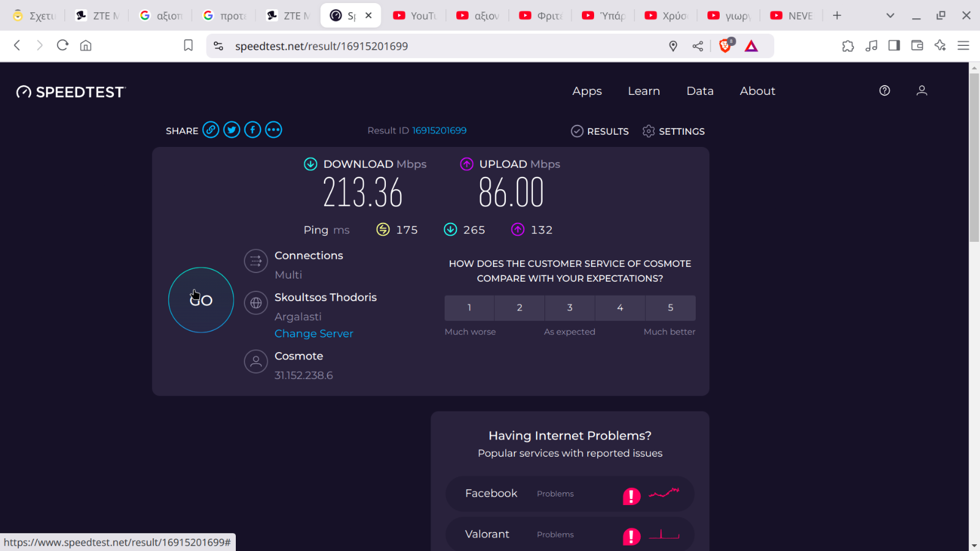Screen dimensions: 980x551
Task: Click the Cosmote provider person icon
Action: [256, 361]
